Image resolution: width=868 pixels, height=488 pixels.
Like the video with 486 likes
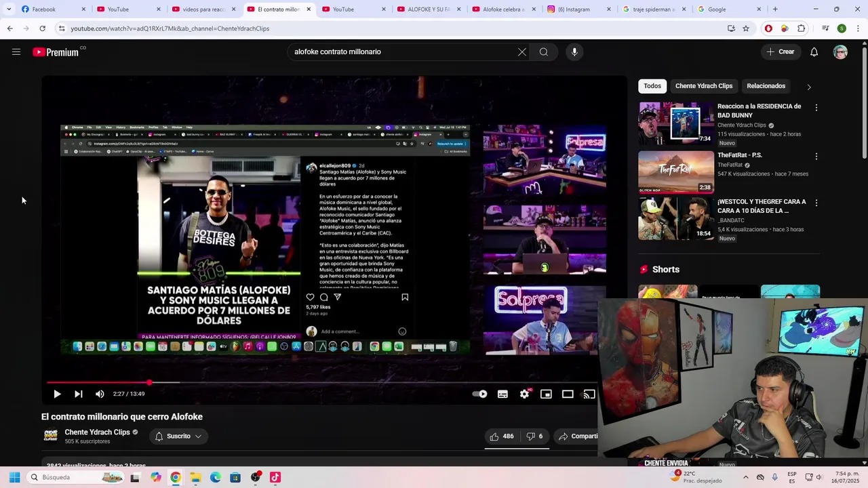(x=502, y=436)
